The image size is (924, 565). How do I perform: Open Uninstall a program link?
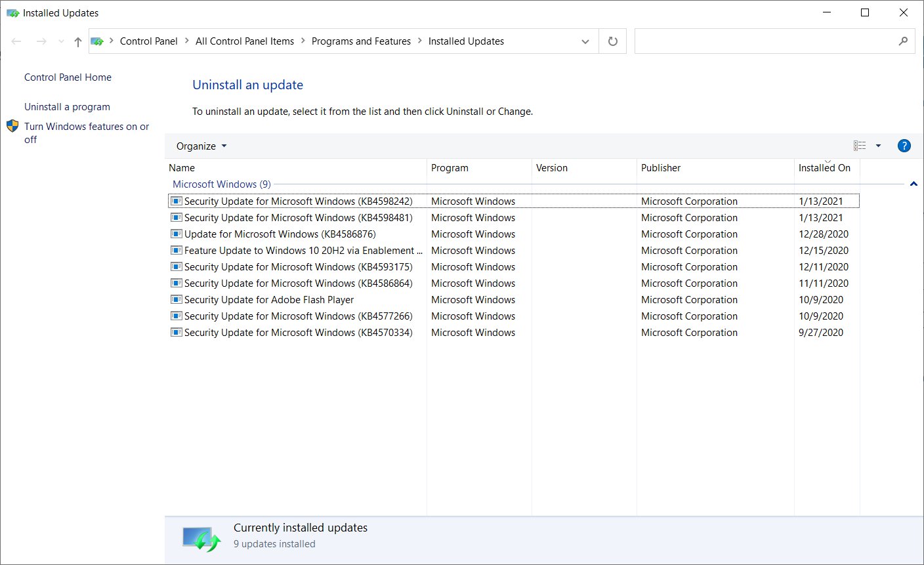pos(67,107)
